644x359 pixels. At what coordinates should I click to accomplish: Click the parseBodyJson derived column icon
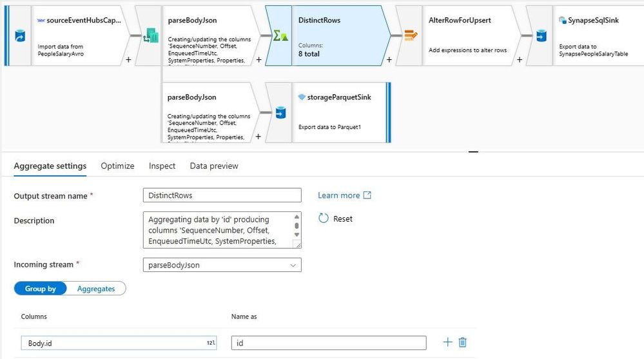point(150,35)
